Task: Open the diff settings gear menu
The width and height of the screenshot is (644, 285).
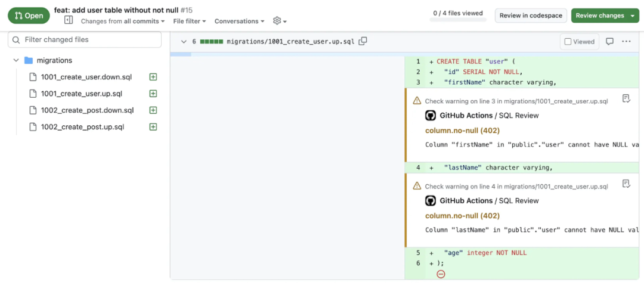Action: coord(280,21)
